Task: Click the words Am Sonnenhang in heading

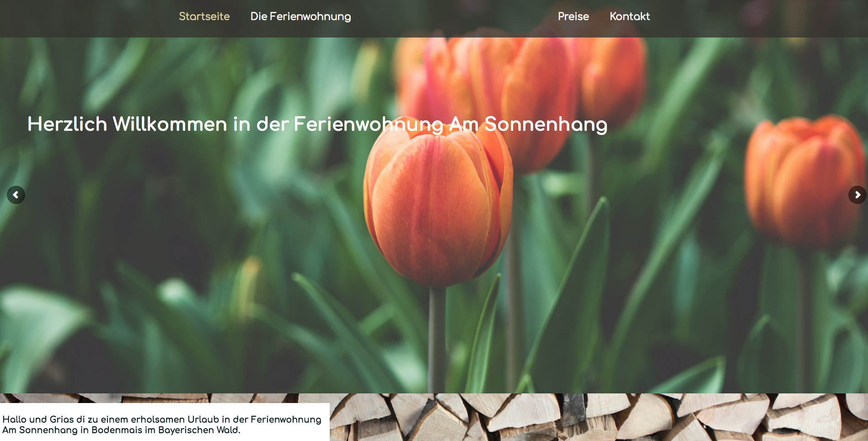Action: click(x=528, y=124)
